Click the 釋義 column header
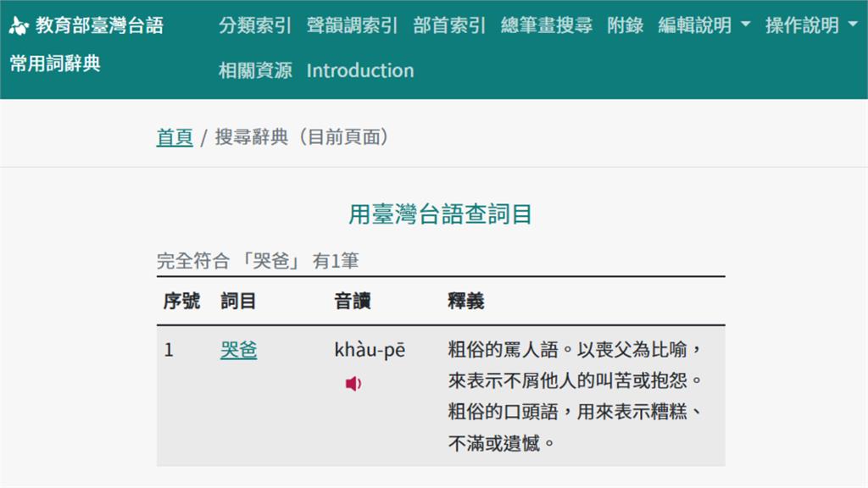This screenshot has height=488, width=868. click(465, 301)
